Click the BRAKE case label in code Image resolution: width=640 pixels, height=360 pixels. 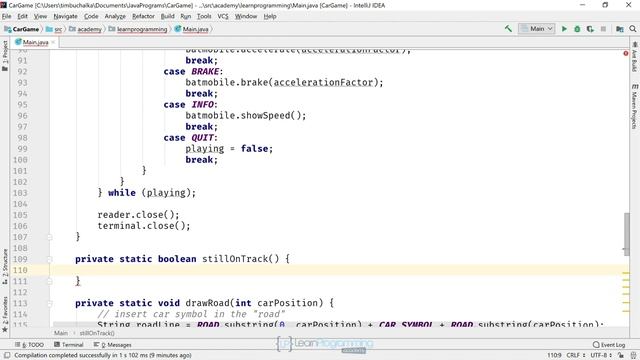point(205,71)
